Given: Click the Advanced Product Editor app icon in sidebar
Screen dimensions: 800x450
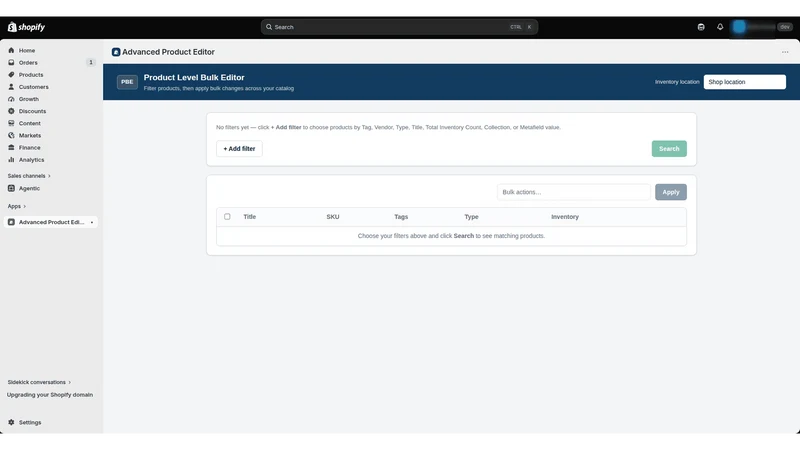Looking at the screenshot, I should click(11, 222).
